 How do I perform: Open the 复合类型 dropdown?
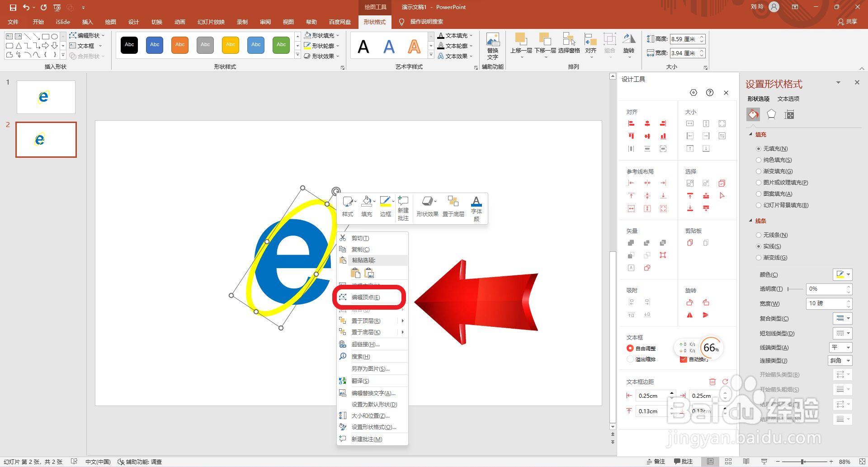[x=843, y=318]
